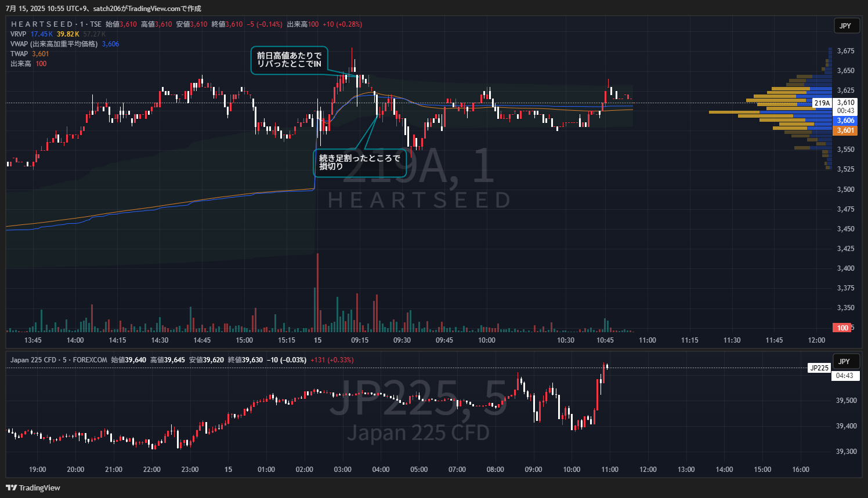Click the 3,375 price axis label
The height and width of the screenshot is (498, 868).
point(845,288)
